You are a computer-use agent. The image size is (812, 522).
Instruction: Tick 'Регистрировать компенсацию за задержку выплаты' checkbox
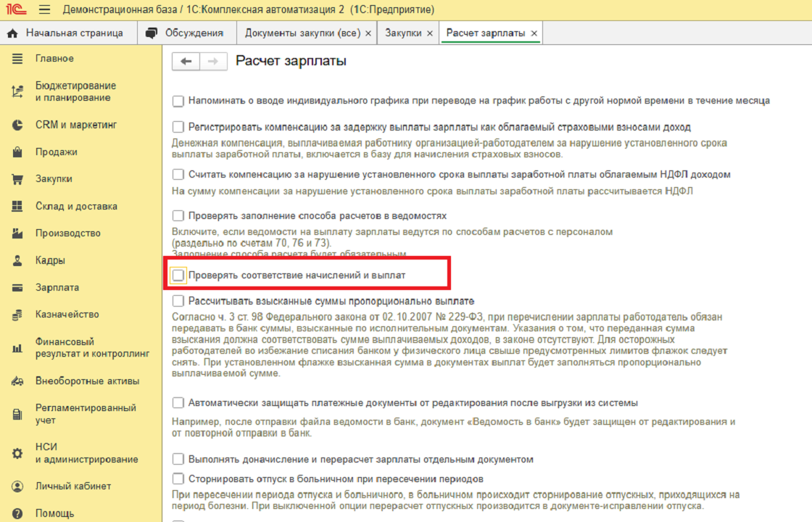(178, 127)
